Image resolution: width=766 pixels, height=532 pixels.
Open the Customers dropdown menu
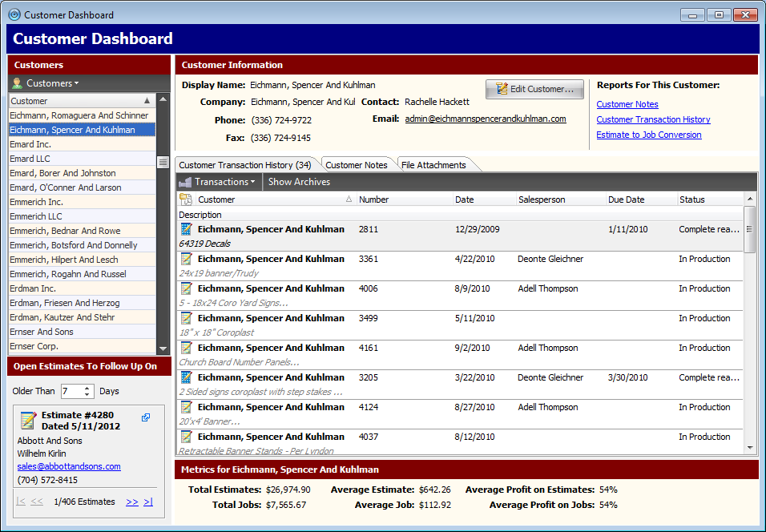[52, 83]
